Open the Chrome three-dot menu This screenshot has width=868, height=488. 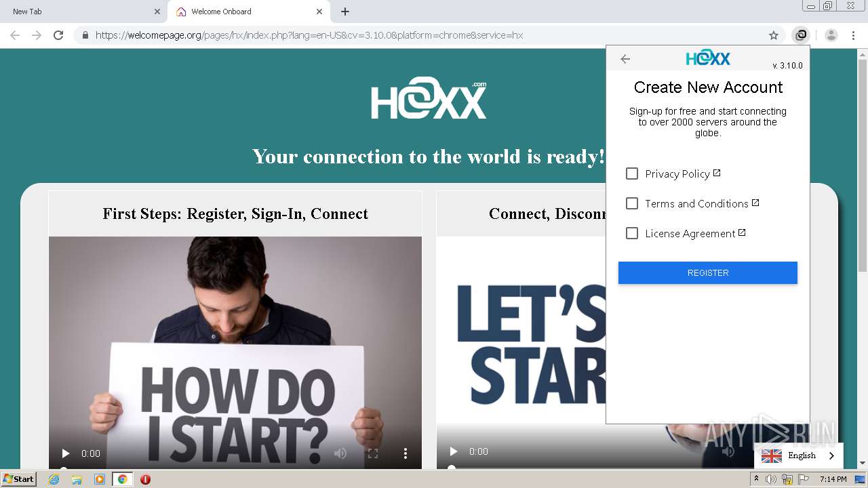pos(853,35)
